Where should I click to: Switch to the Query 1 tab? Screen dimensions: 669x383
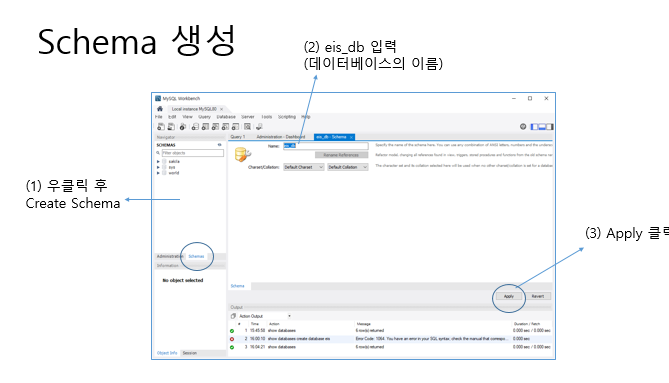pyautogui.click(x=238, y=137)
